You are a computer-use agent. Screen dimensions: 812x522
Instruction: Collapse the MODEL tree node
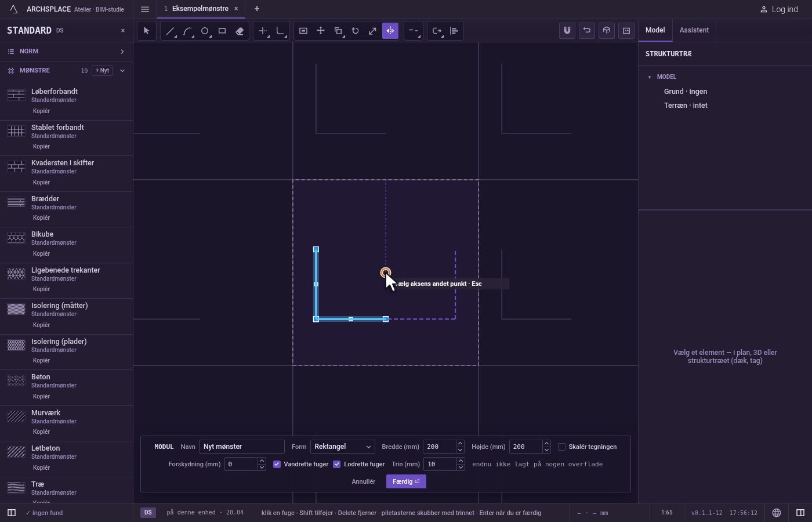point(650,77)
